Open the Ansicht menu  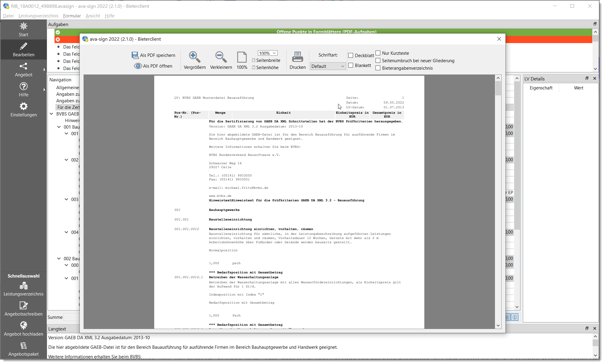(93, 16)
